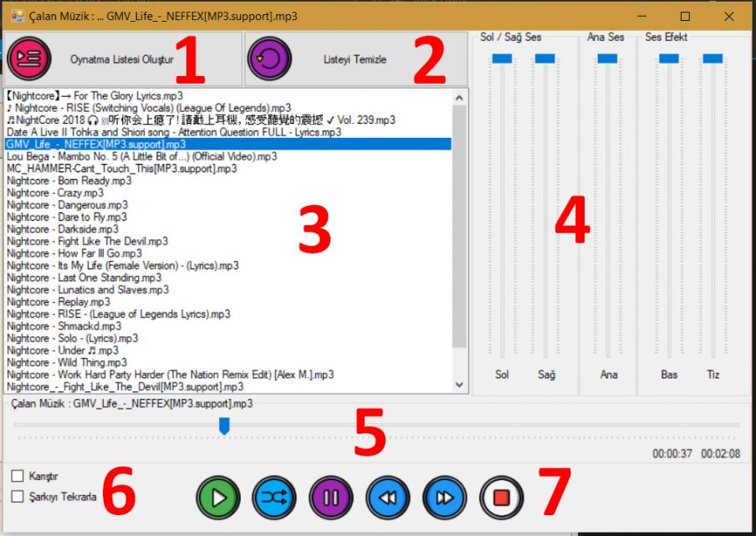Move the Ana Ses slider

tap(607, 59)
